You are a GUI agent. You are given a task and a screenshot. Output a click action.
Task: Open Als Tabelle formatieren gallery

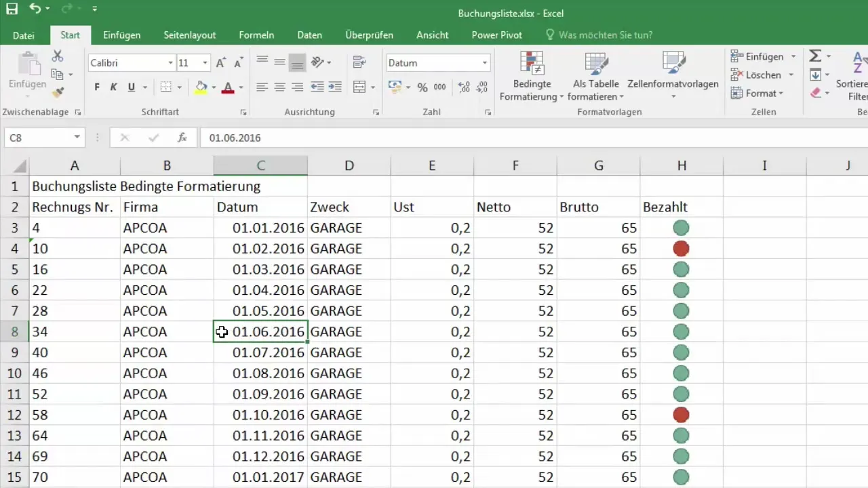coord(596,77)
